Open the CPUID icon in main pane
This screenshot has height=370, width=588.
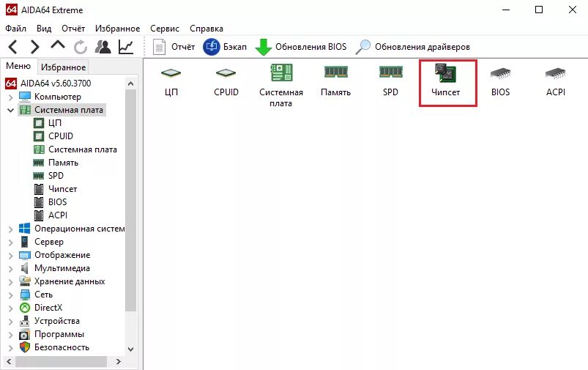click(226, 82)
